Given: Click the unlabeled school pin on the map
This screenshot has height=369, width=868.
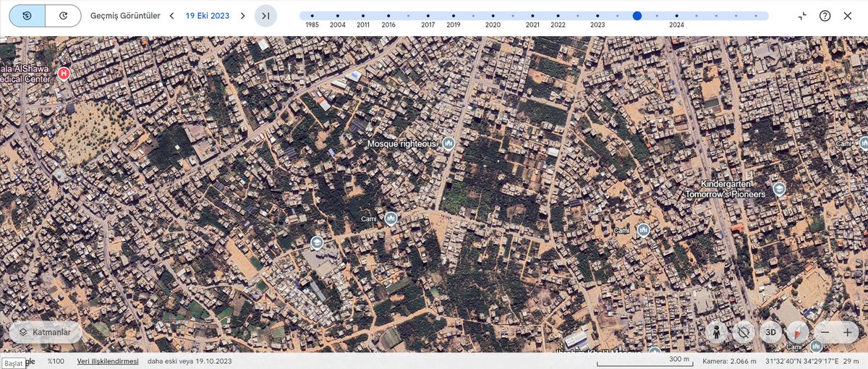Looking at the screenshot, I should pos(317,242).
